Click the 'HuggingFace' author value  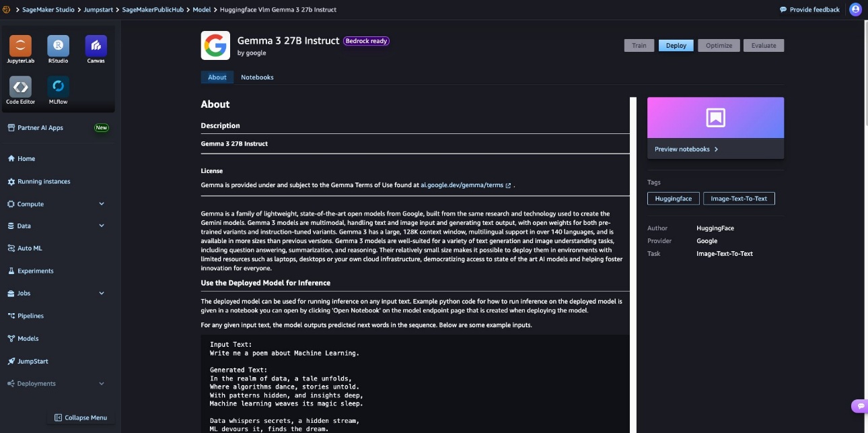715,229
